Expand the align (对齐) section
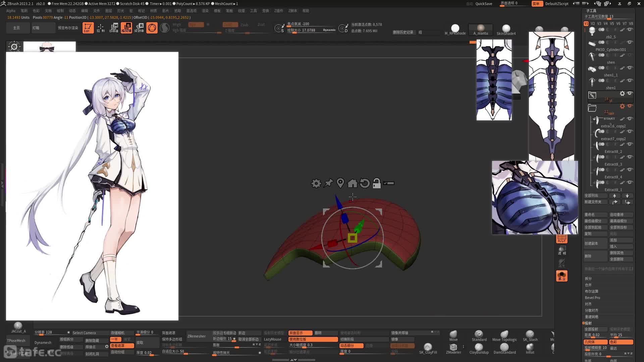This screenshot has height=362, width=644. [588, 304]
